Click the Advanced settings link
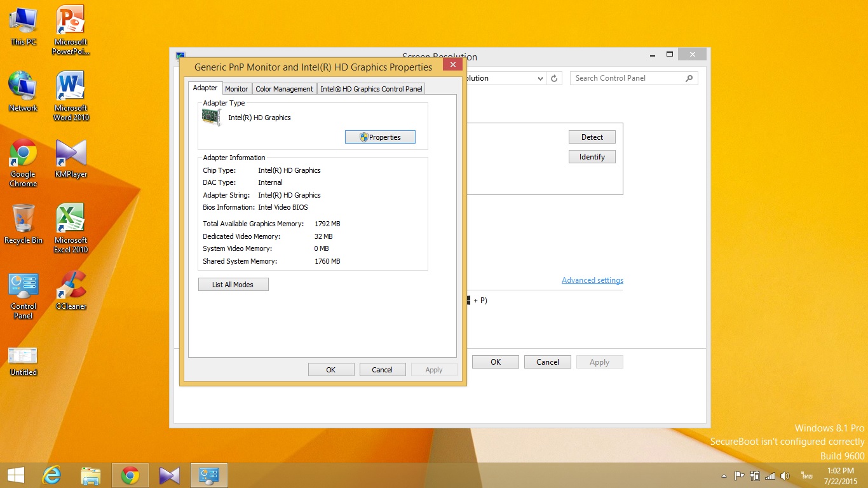Image resolution: width=868 pixels, height=488 pixels. [592, 280]
